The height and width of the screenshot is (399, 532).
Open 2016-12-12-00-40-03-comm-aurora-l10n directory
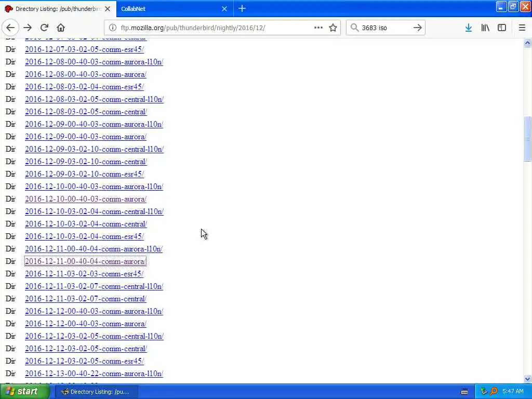point(94,312)
